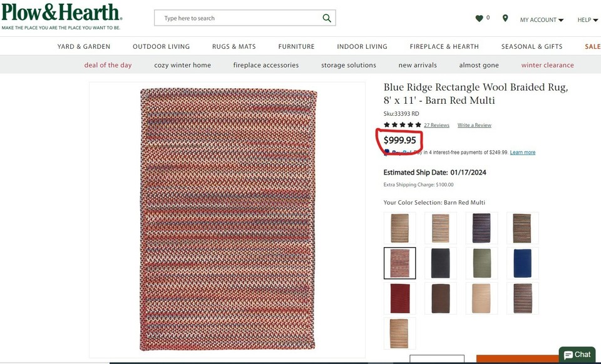
Task: Select the sage green rug swatch
Action: [x=481, y=263]
